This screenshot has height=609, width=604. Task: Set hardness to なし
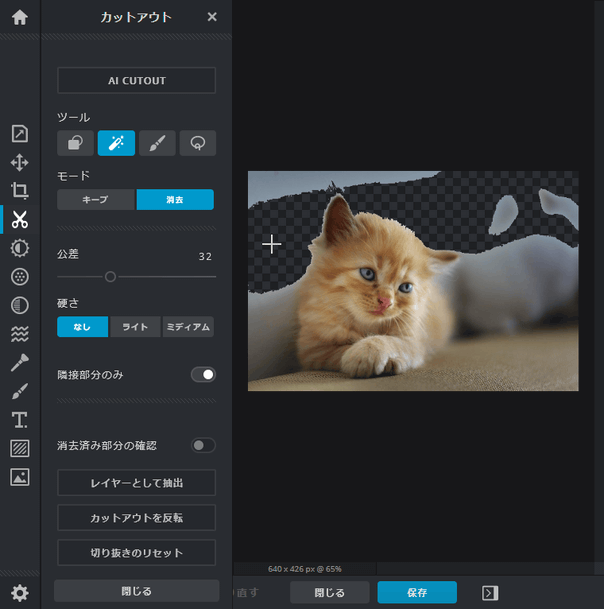(82, 327)
